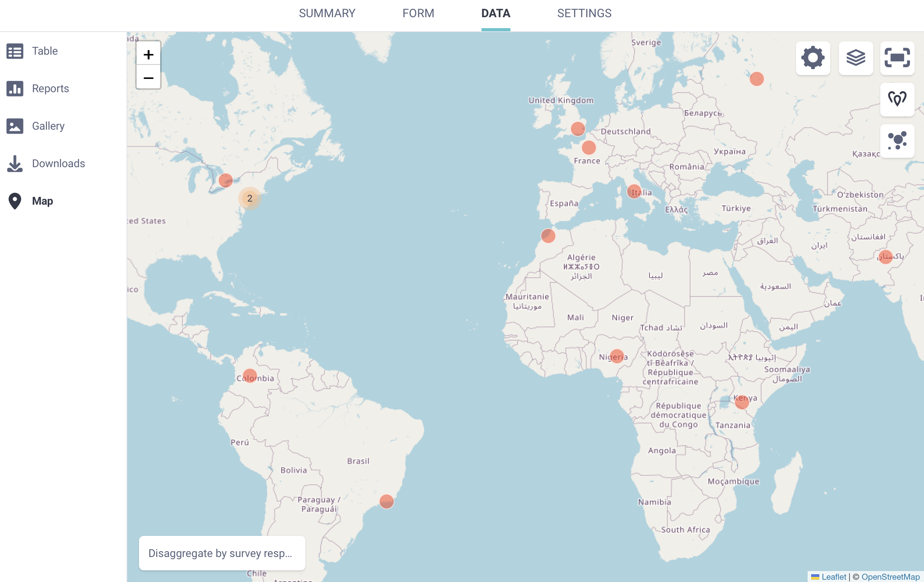924x582 pixels.
Task: Click the Downloads arrow icon
Action: [x=14, y=163]
